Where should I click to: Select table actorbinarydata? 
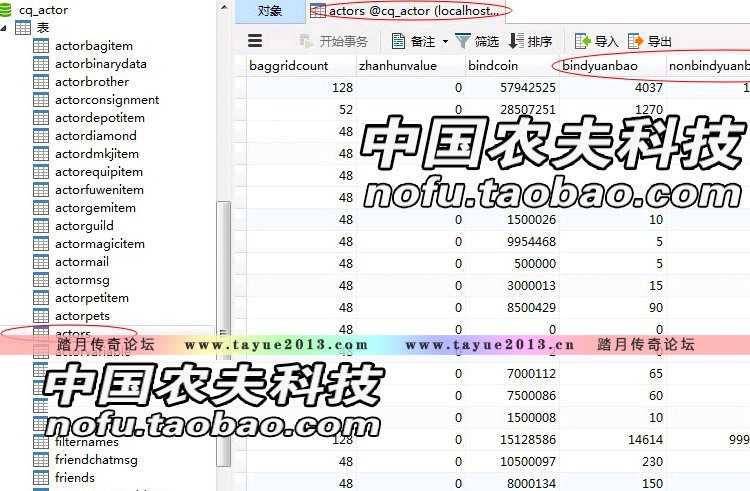click(100, 64)
